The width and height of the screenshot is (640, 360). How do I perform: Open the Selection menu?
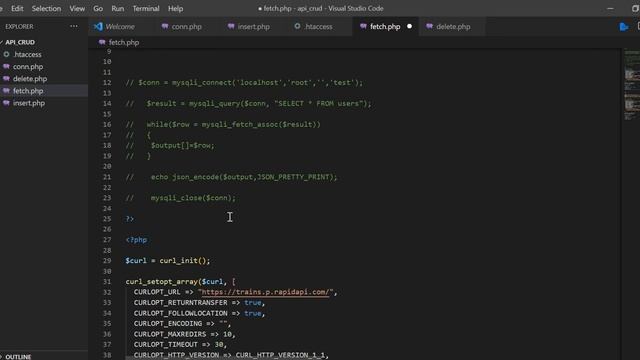pyautogui.click(x=46, y=9)
